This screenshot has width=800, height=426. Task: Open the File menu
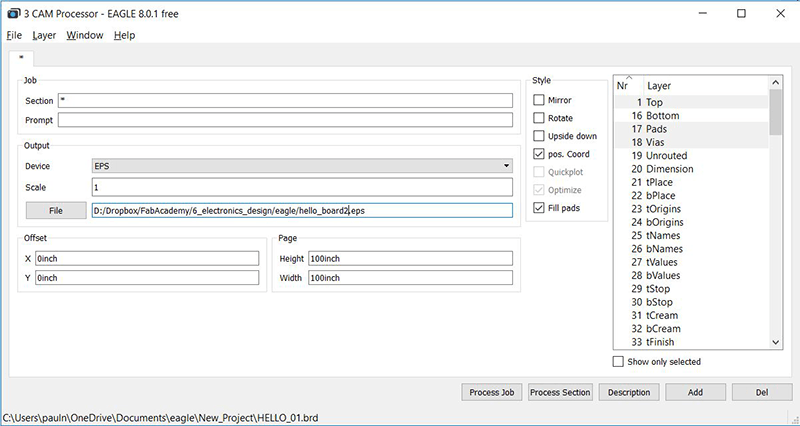click(14, 35)
